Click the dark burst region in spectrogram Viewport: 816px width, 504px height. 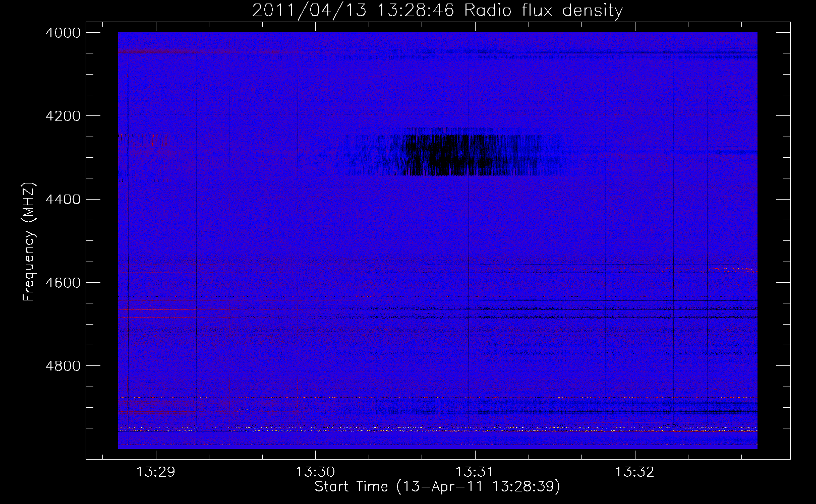pyautogui.click(x=454, y=151)
